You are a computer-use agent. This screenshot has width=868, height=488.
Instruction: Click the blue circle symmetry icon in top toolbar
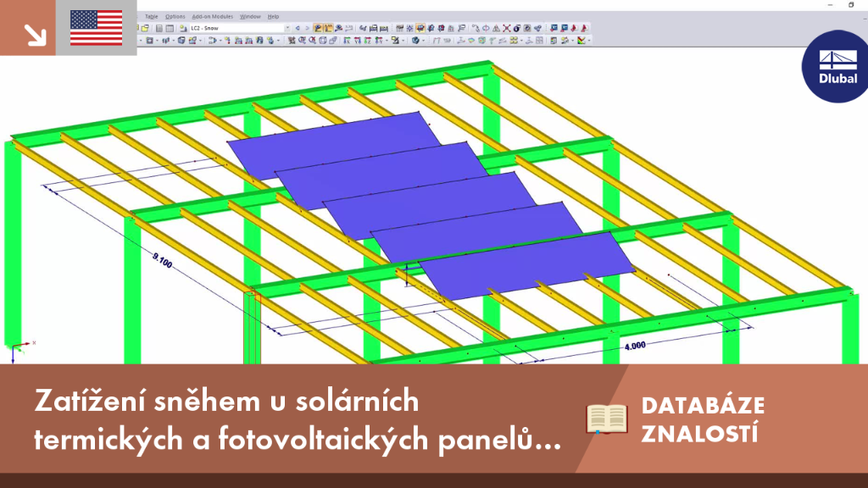[x=486, y=28]
